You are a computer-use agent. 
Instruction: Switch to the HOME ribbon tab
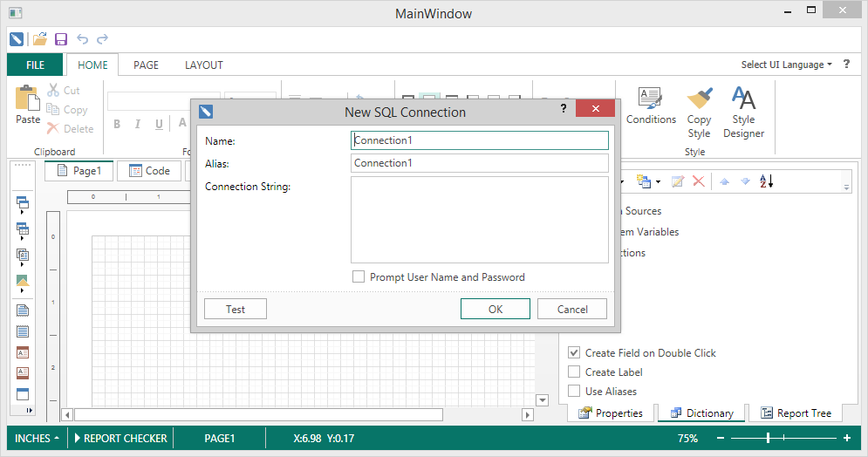point(92,65)
